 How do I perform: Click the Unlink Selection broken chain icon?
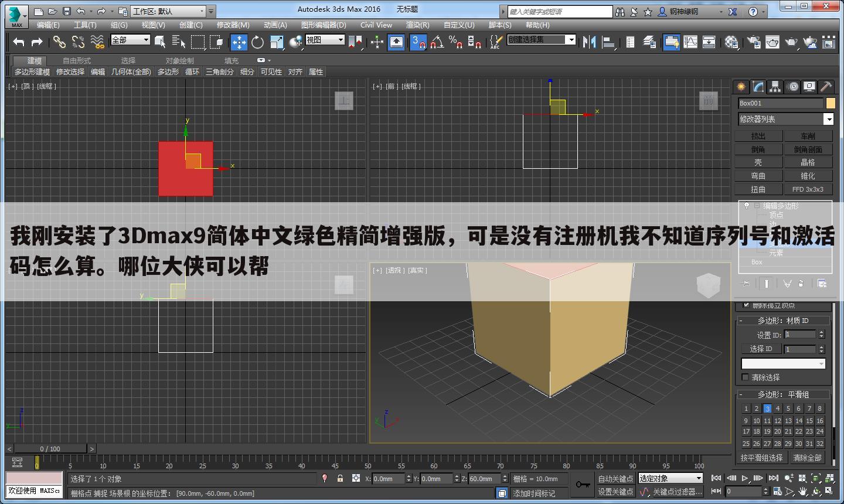[x=78, y=42]
